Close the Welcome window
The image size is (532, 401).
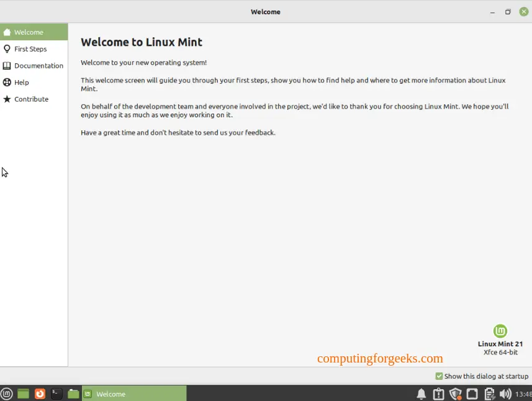pos(524,12)
